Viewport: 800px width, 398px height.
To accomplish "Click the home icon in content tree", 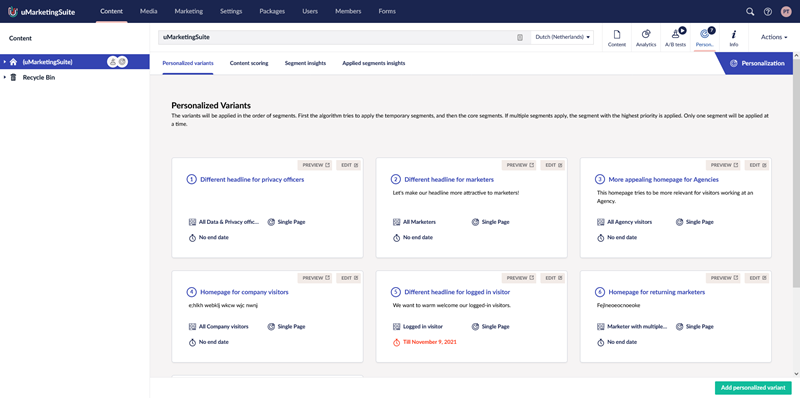I will pyautogui.click(x=13, y=62).
